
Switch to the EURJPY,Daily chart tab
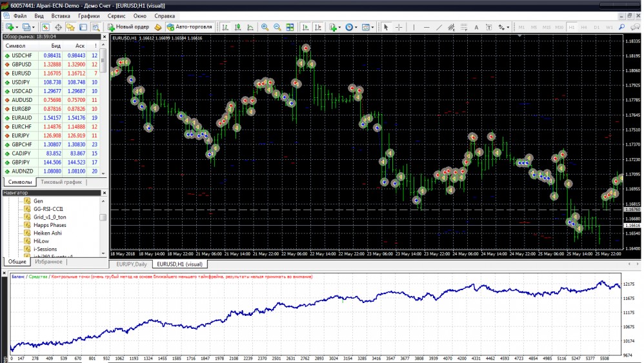click(132, 264)
